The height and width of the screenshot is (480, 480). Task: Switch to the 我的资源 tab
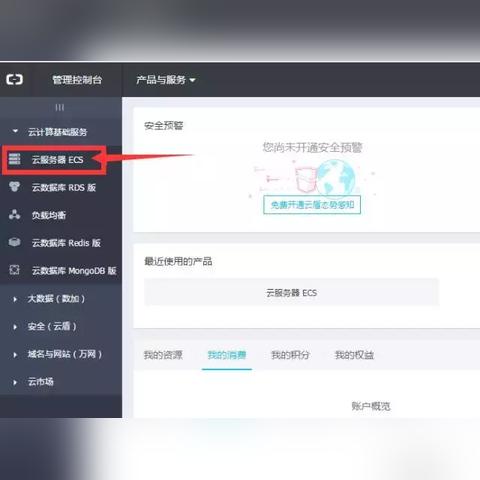(163, 355)
